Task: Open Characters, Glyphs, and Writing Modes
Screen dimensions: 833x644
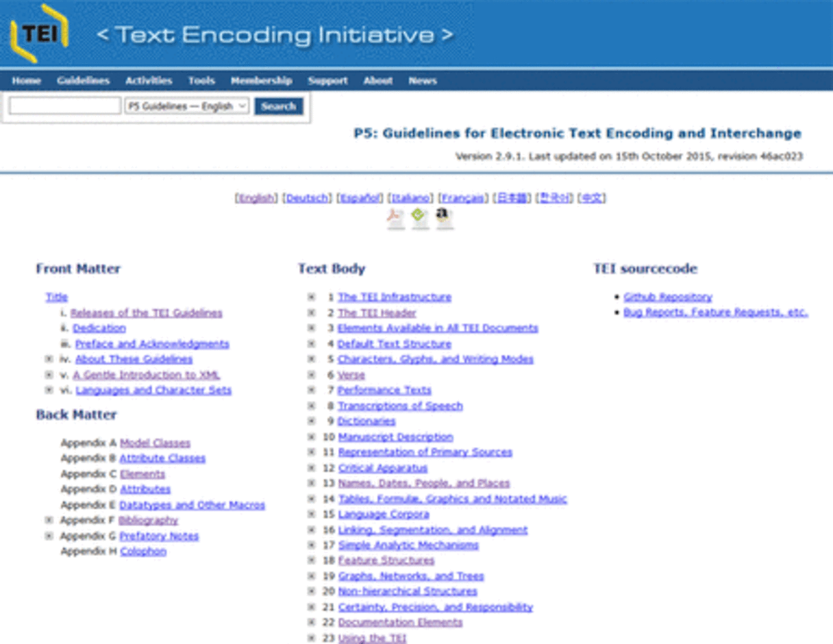Action: tap(435, 359)
